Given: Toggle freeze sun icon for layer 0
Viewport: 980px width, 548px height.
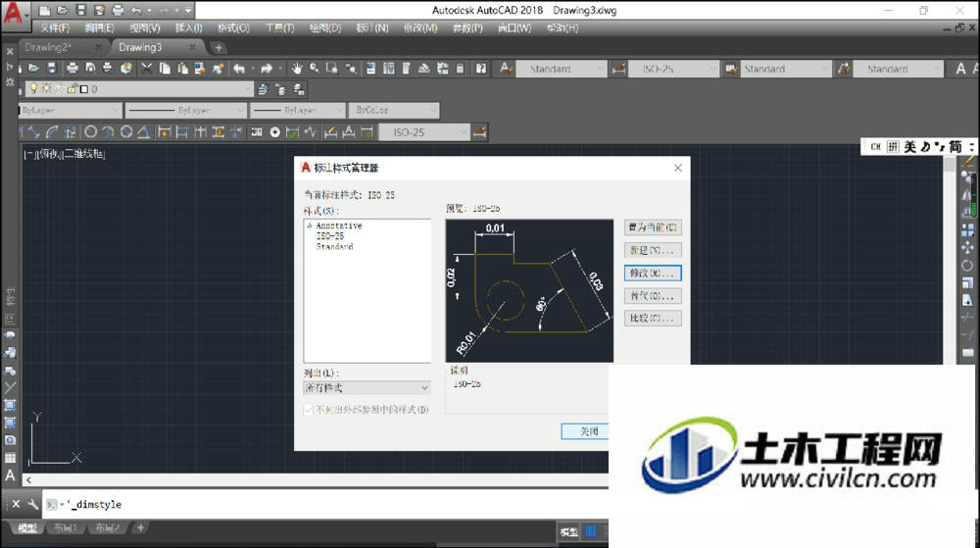Looking at the screenshot, I should [46, 89].
